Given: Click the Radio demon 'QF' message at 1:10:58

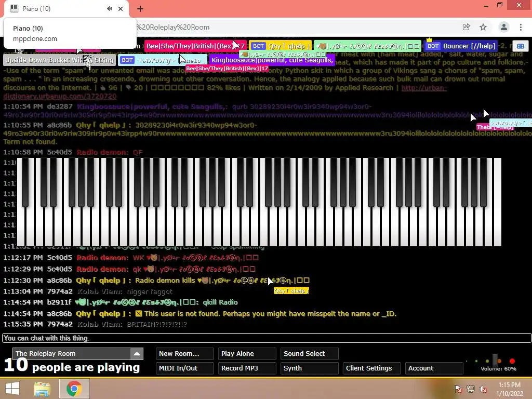Looking at the screenshot, I should pyautogui.click(x=138, y=152).
